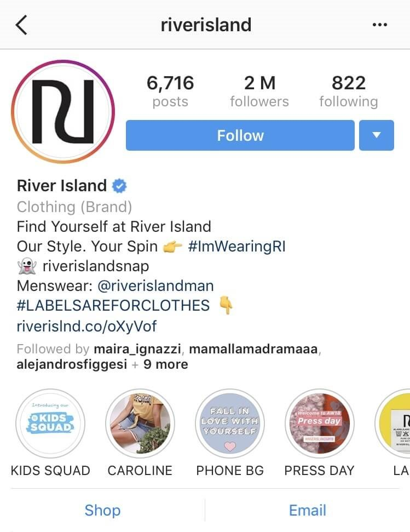Tap the back arrow icon

[x=21, y=25]
